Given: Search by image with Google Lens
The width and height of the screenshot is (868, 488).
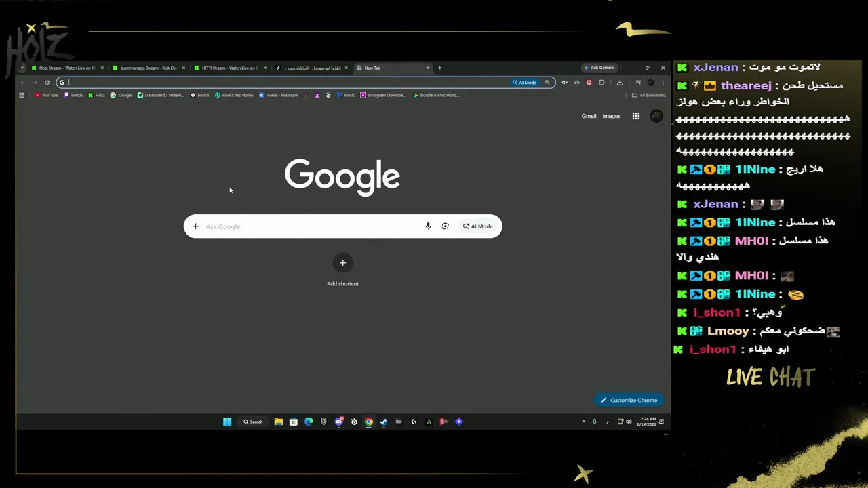Looking at the screenshot, I should tap(446, 226).
